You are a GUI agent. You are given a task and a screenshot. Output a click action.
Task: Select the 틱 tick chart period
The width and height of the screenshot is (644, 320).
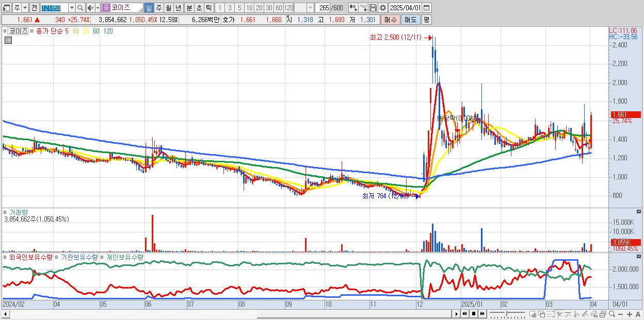click(208, 8)
